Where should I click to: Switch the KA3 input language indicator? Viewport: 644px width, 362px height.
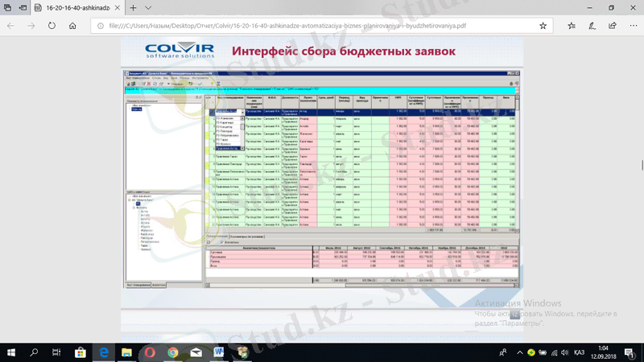[x=579, y=352]
